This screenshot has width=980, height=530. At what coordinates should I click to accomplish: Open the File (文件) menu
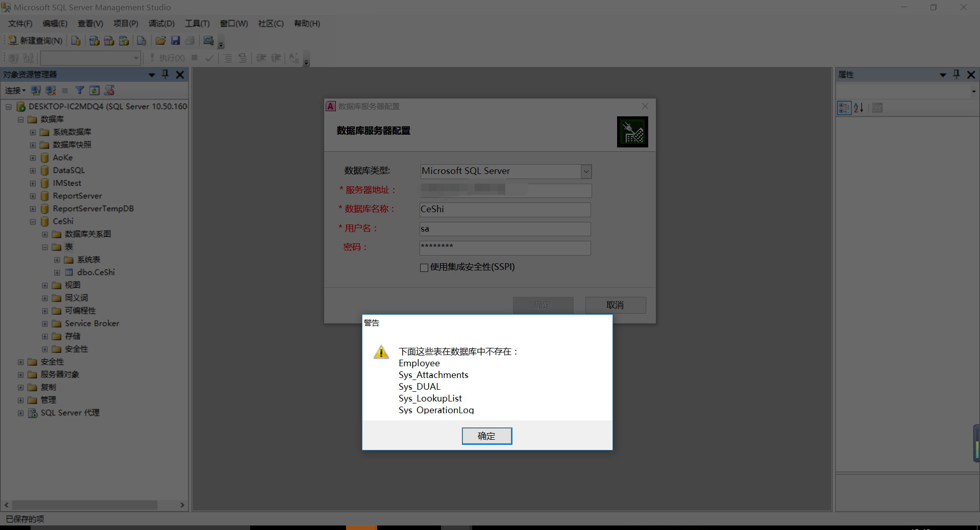click(20, 23)
